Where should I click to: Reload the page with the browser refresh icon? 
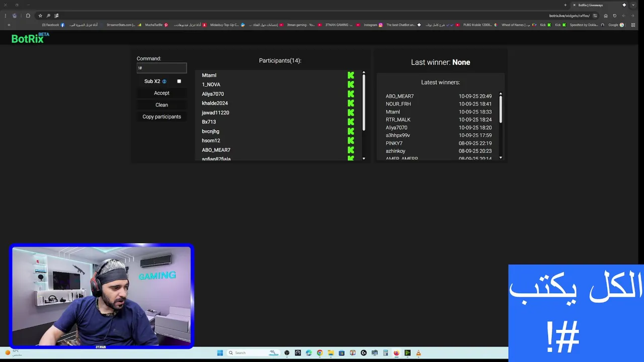pyautogui.click(x=614, y=16)
